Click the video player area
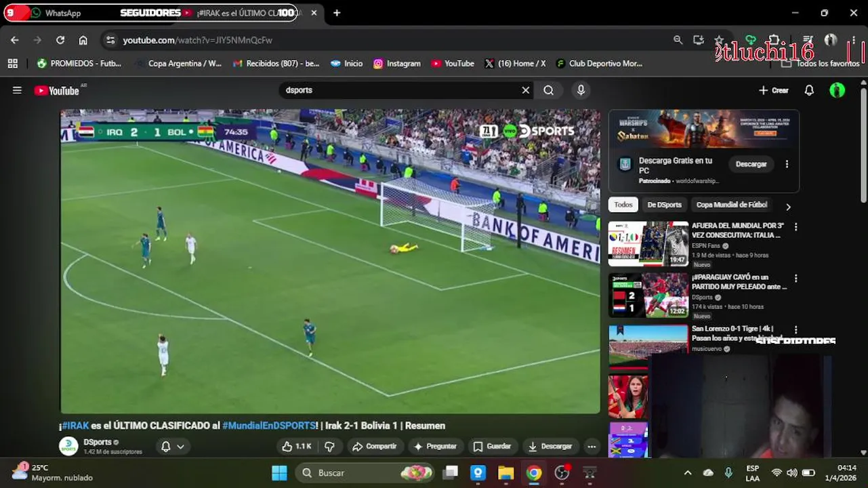The width and height of the screenshot is (868, 488). coord(330,262)
